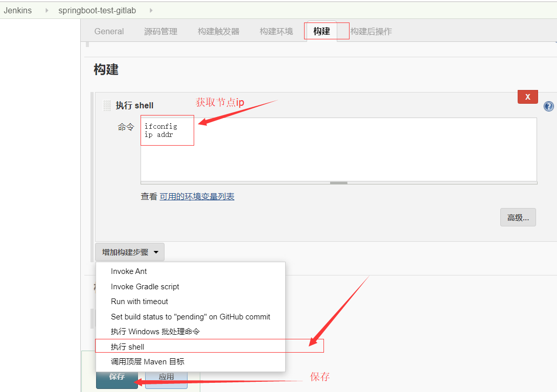Image resolution: width=557 pixels, height=392 pixels.
Task: Click the 高级... button
Action: tap(518, 217)
